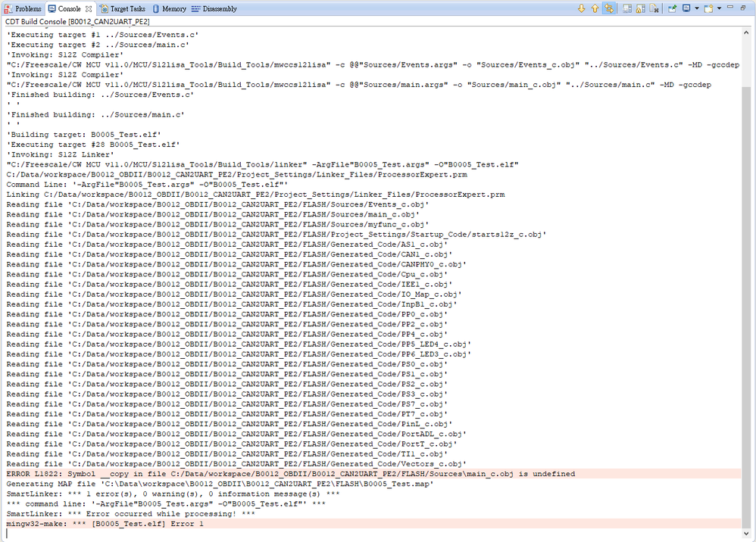Click the 'SmartLinker: *** 1 error(s)' line

pos(173,494)
